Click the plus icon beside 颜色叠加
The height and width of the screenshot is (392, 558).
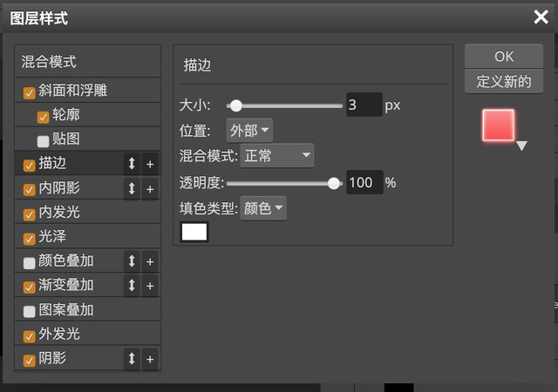tap(149, 261)
